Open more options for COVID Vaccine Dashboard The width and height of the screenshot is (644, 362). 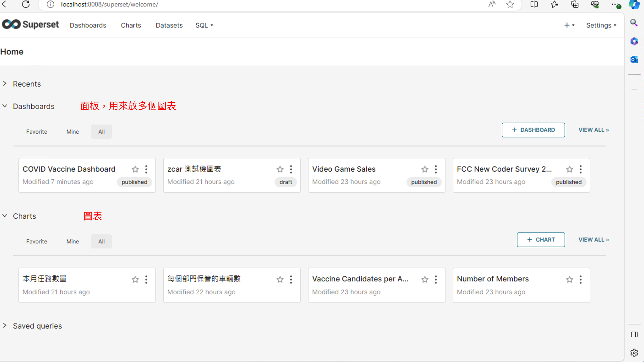pos(146,169)
